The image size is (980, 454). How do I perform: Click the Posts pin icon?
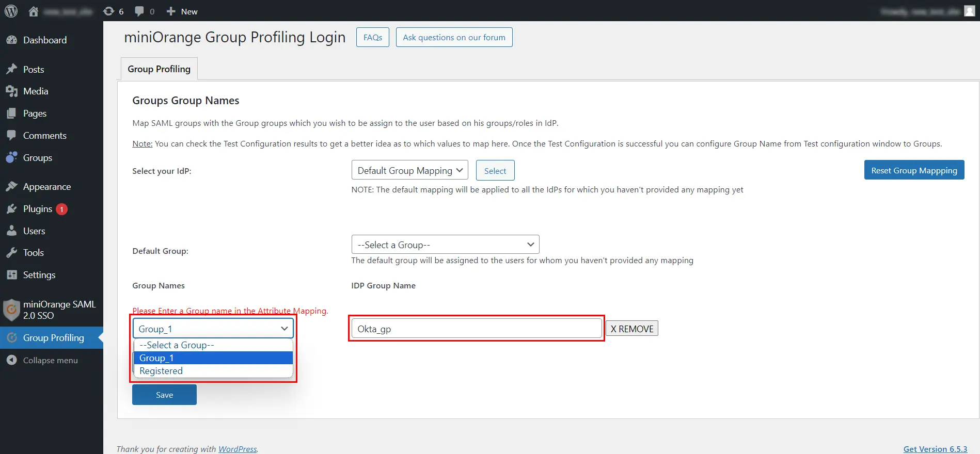tap(11, 69)
